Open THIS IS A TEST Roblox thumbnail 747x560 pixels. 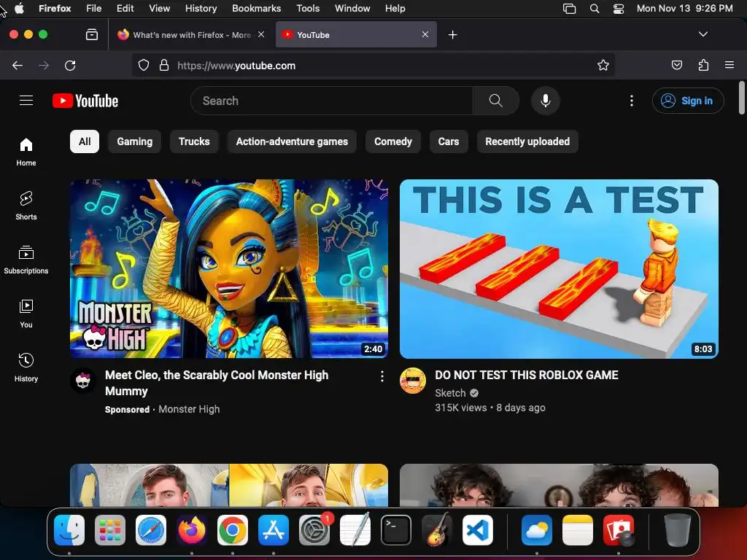559,268
